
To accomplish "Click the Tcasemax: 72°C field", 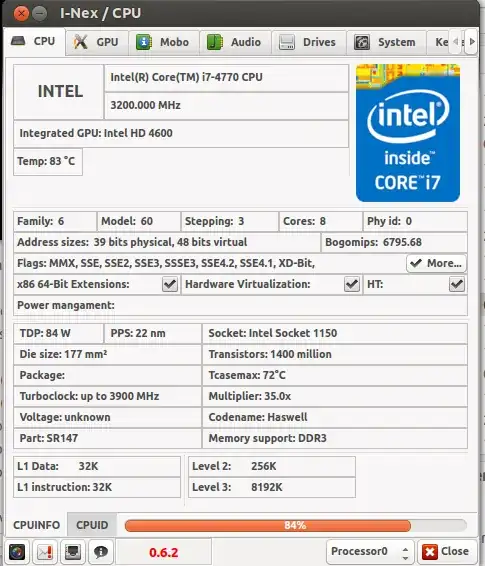I will 335,375.
